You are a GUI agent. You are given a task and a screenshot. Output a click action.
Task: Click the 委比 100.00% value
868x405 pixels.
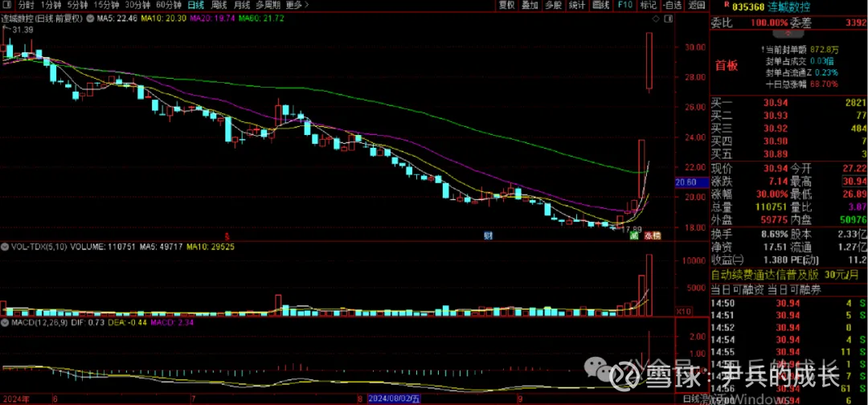[768, 22]
